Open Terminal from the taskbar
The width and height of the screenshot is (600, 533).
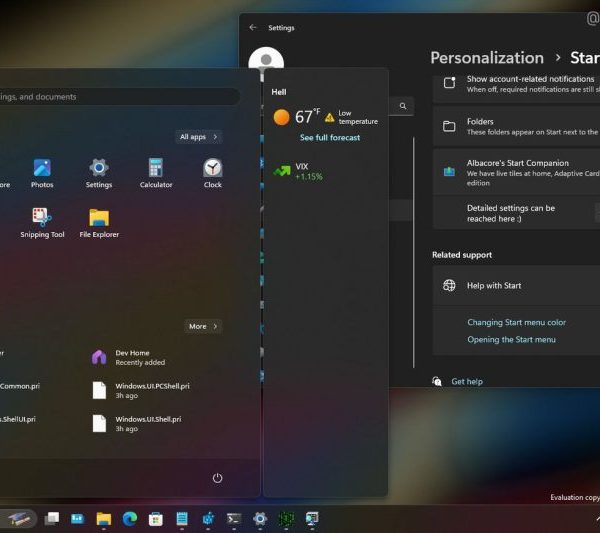[x=234, y=519]
